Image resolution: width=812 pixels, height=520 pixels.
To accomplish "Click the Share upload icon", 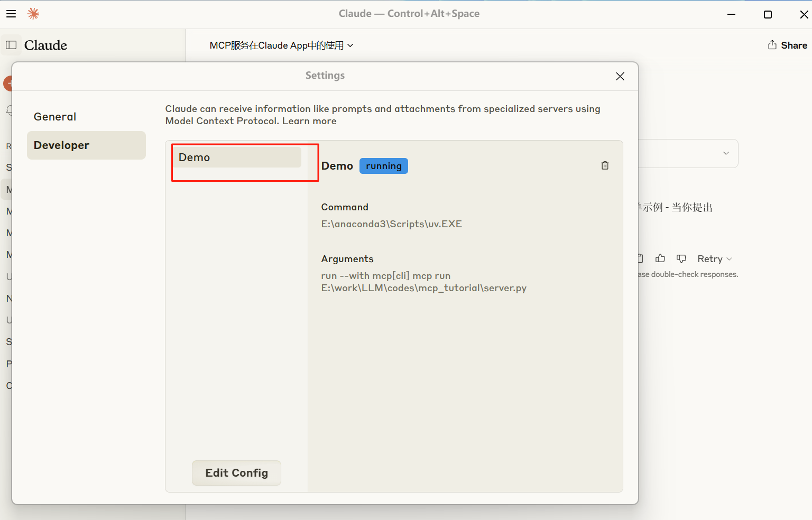I will pos(772,45).
